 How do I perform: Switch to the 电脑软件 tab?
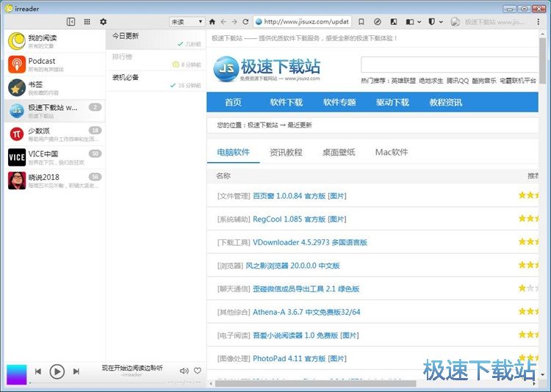click(234, 152)
